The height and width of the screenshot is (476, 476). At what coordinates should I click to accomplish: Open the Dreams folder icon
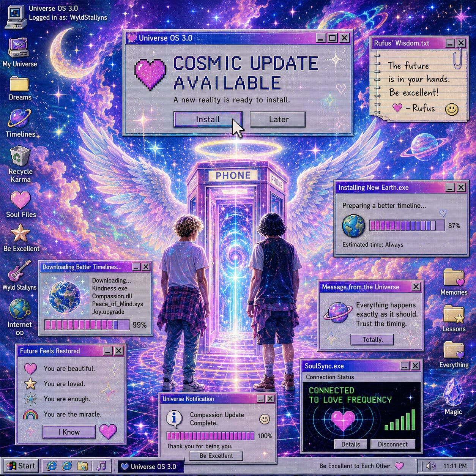(19, 84)
